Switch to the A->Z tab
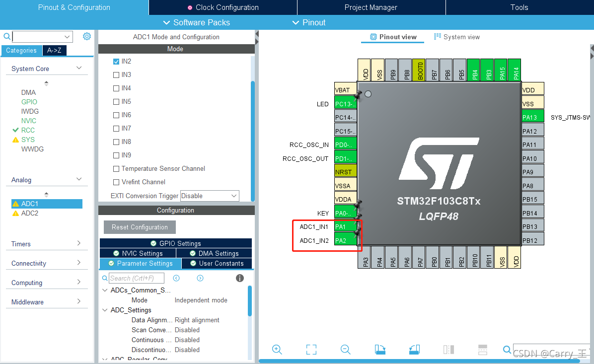This screenshot has width=594, height=364. (54, 50)
